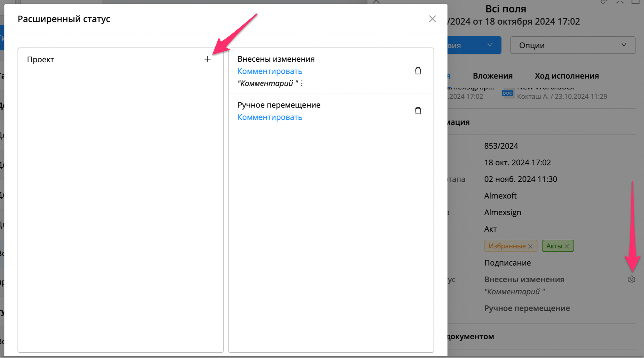The height and width of the screenshot is (358, 644).
Task: Expand the blue actions dropdown arrow
Action: 490,45
